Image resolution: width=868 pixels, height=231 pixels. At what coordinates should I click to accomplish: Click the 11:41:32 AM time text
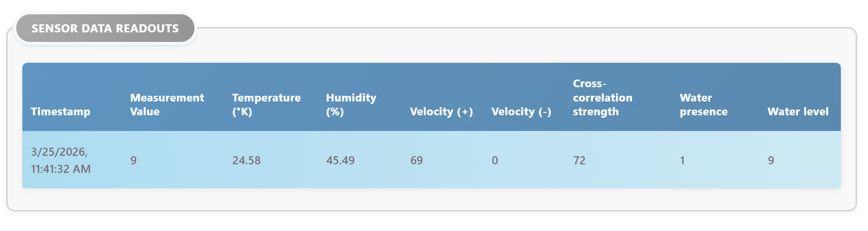point(61,169)
